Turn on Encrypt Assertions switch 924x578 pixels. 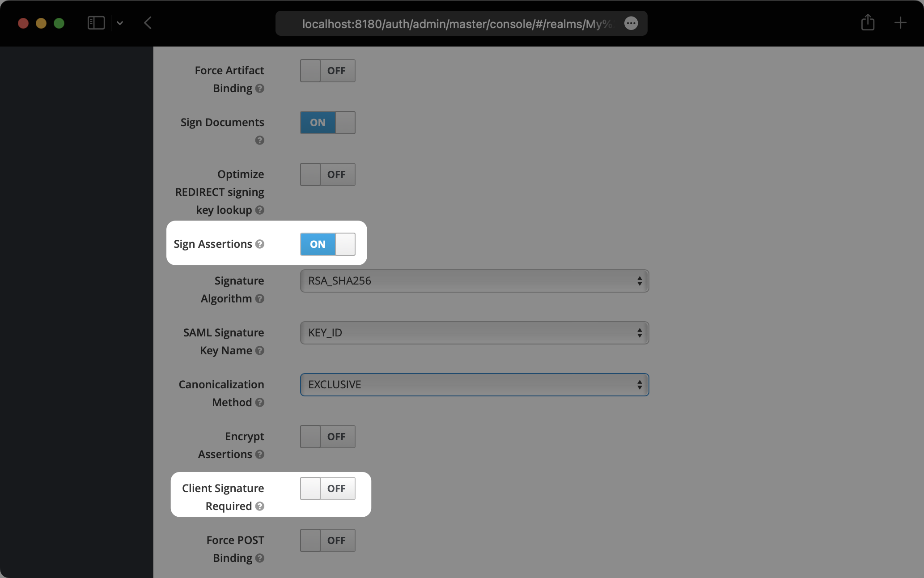tap(327, 437)
